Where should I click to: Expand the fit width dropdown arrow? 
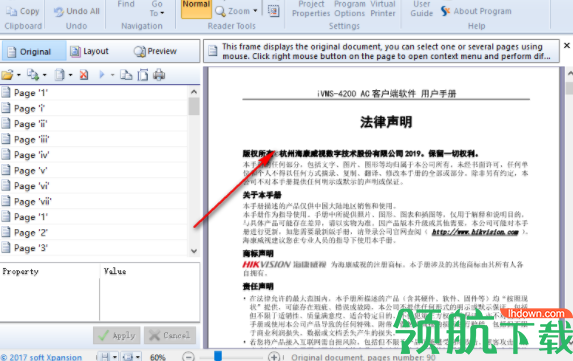pyautogui.click(x=137, y=357)
